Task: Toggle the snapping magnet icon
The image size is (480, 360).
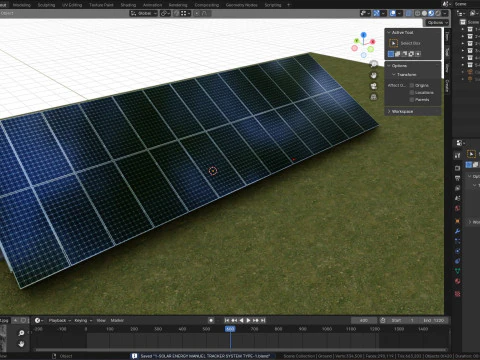Action: coord(177,13)
